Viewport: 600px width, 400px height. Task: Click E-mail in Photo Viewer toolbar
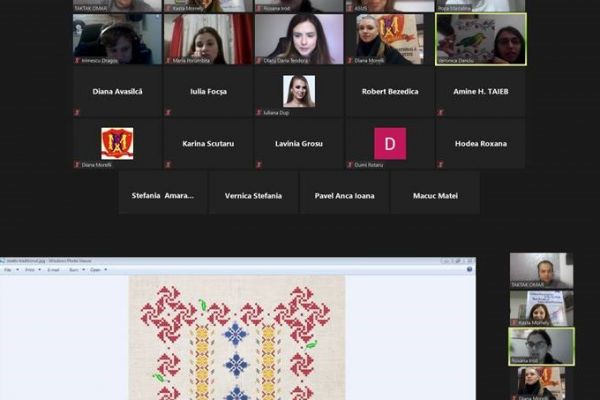coord(54,269)
